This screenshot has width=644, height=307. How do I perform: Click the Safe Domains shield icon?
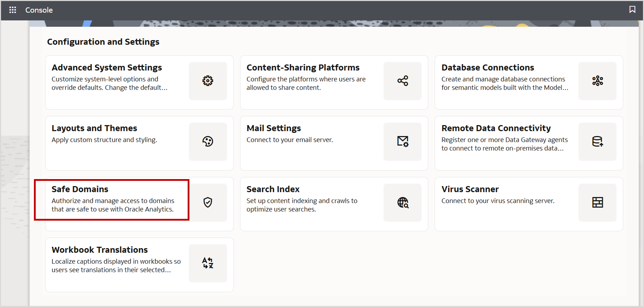[208, 202]
